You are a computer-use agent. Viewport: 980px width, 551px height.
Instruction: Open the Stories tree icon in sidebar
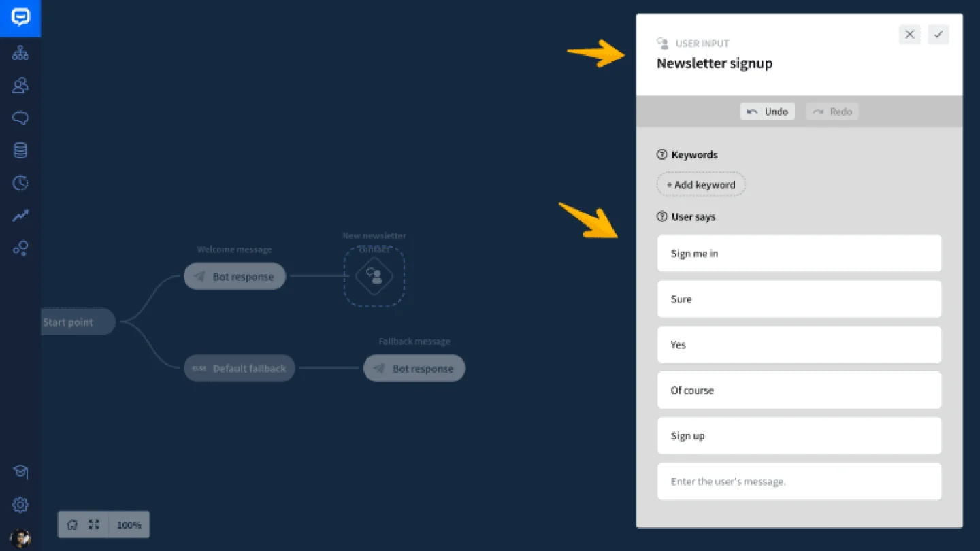pos(20,52)
